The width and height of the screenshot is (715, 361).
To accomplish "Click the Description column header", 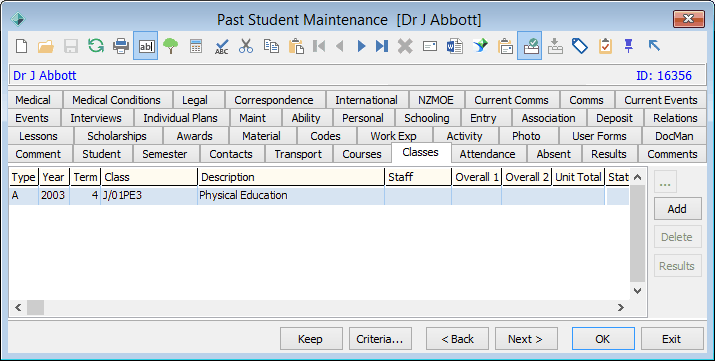I will pyautogui.click(x=291, y=177).
